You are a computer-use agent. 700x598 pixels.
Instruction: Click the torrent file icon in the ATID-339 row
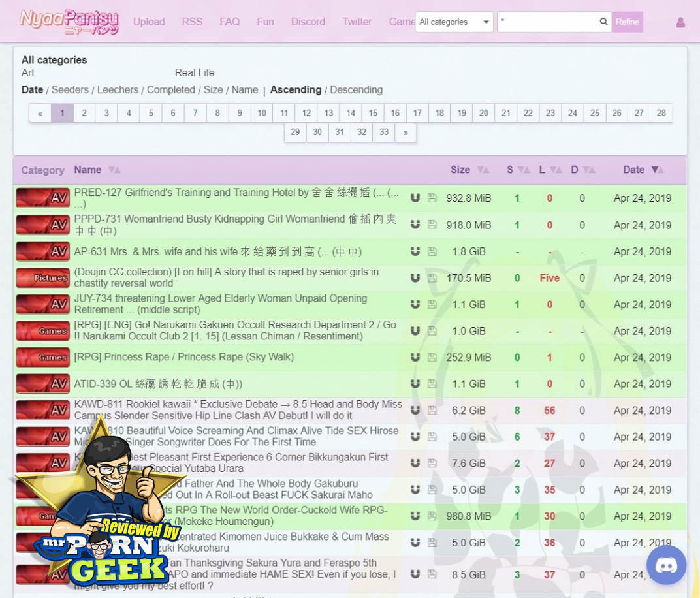[432, 384]
